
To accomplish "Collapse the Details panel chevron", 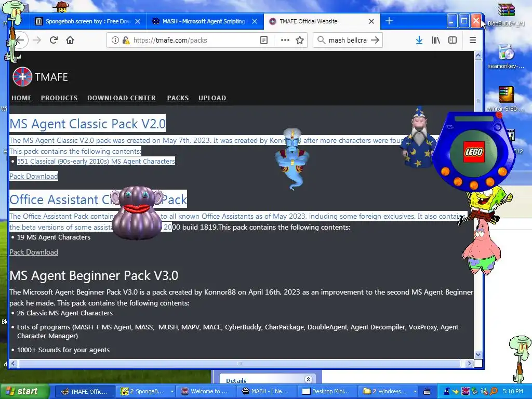I will (308, 379).
